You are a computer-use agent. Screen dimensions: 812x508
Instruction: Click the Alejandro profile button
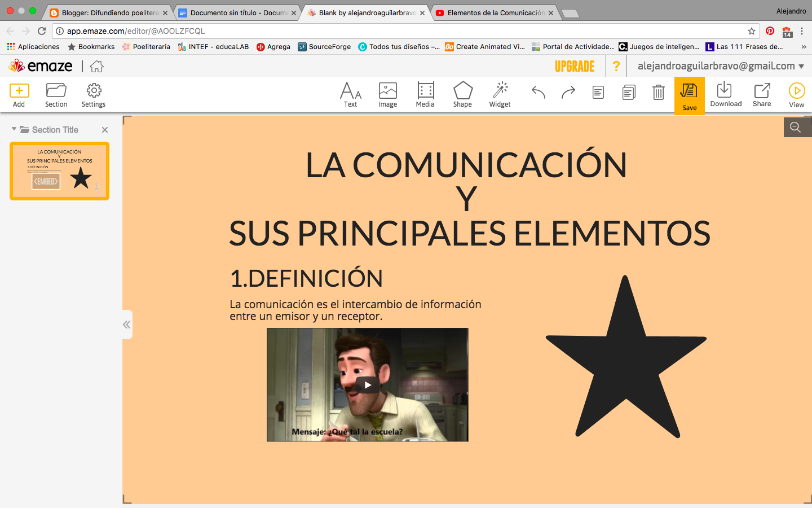point(791,11)
